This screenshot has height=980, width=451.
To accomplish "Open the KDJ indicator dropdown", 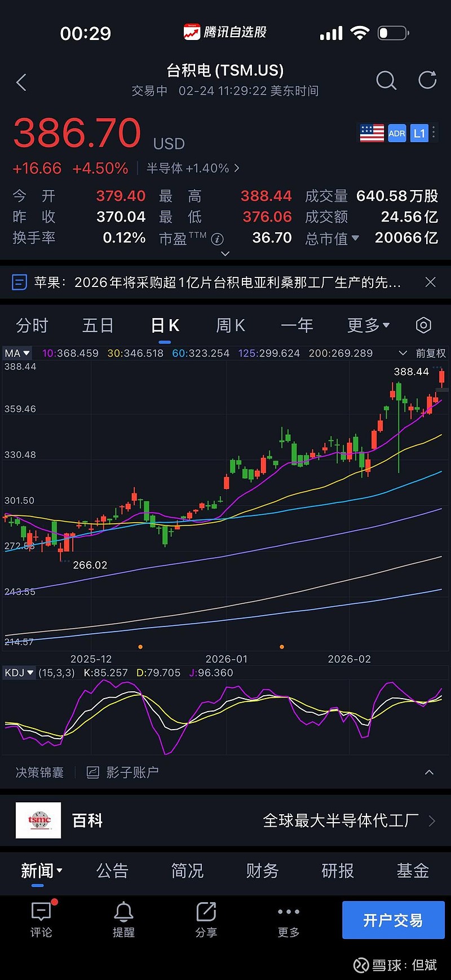I will coord(19,673).
